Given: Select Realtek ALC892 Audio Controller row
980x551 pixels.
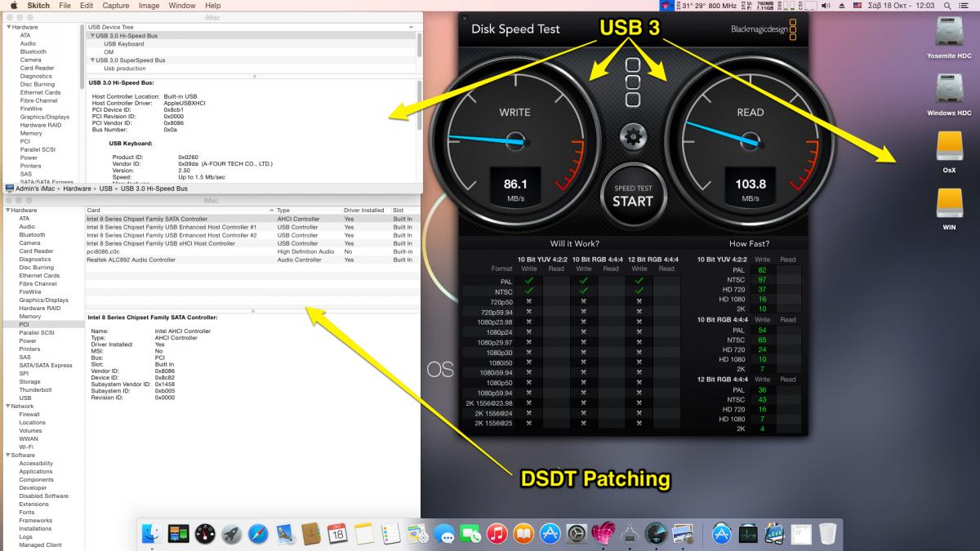Looking at the screenshot, I should pyautogui.click(x=253, y=260).
